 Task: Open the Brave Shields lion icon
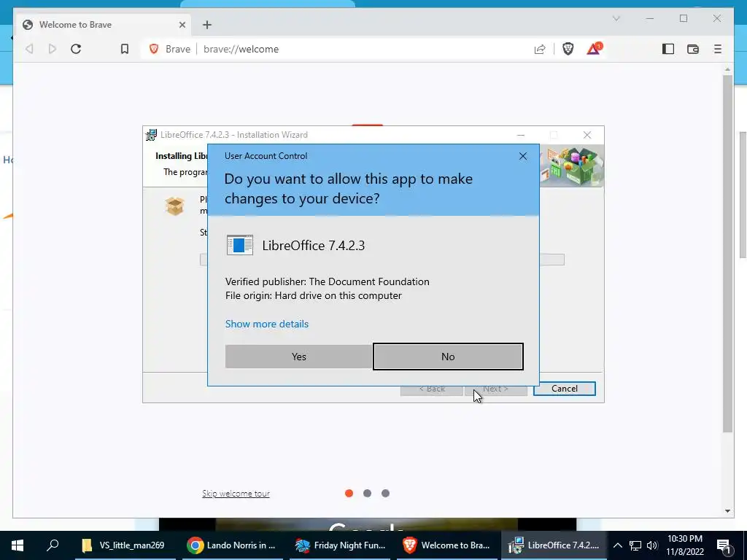point(568,49)
